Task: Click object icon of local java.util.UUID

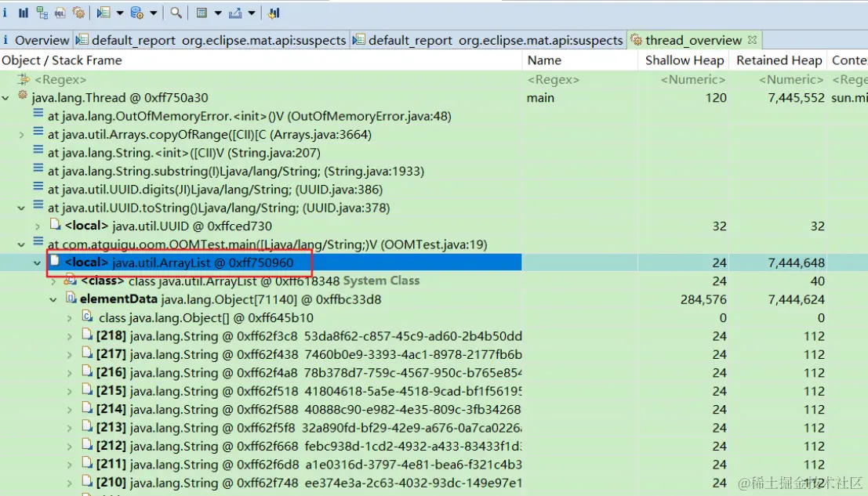Action: pos(55,224)
